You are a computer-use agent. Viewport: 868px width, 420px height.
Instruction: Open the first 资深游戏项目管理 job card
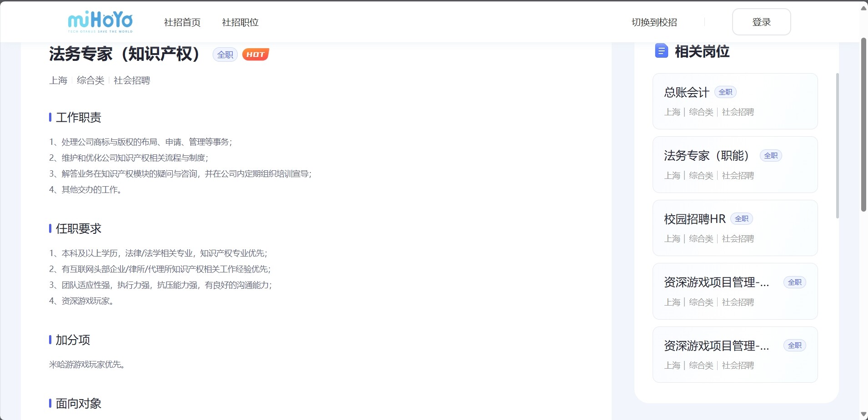(x=734, y=292)
